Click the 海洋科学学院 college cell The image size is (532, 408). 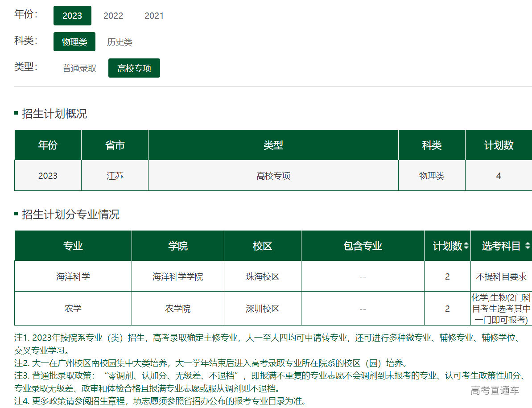[x=177, y=276]
